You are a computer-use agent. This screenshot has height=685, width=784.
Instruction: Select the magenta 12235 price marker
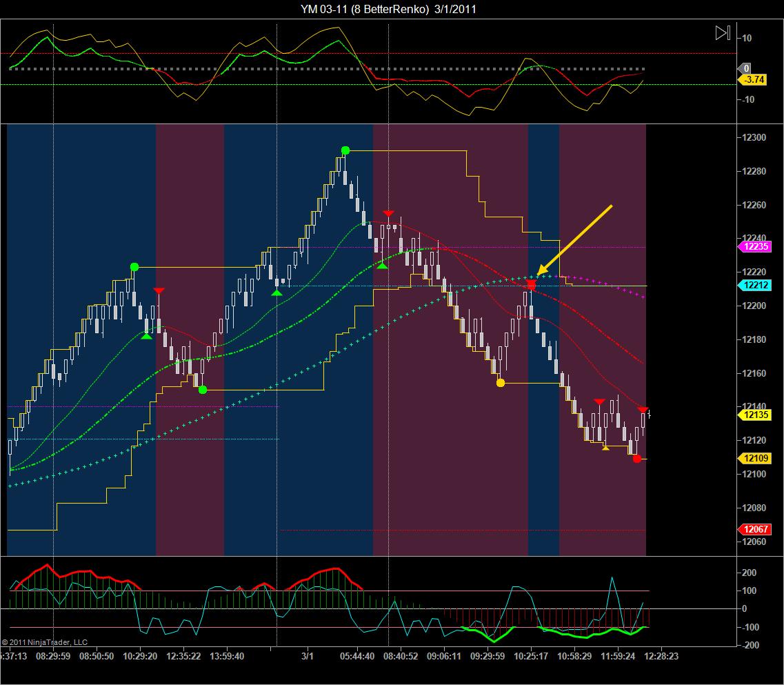pyautogui.click(x=755, y=246)
